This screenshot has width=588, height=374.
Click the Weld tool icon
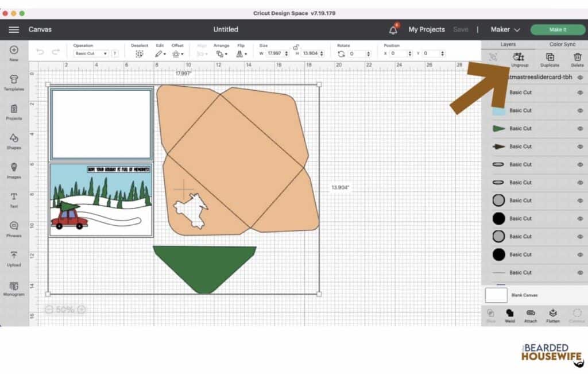509,315
